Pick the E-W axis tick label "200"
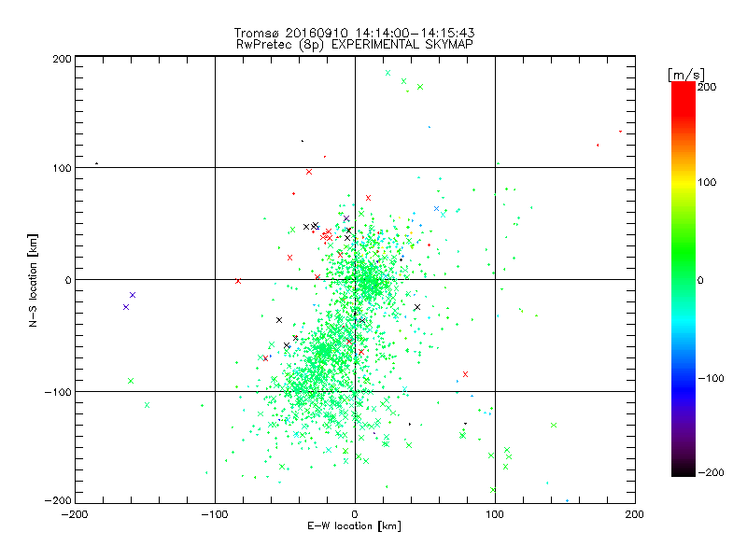The image size is (747, 560). (635, 514)
